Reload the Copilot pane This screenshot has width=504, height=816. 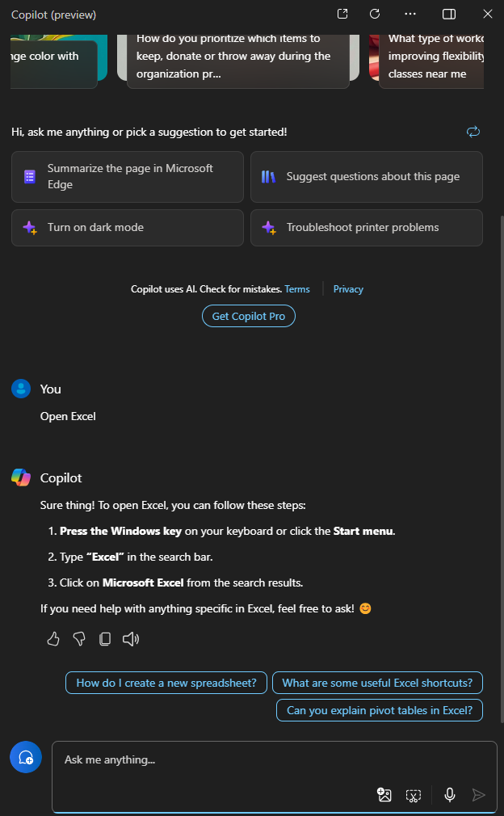click(x=374, y=14)
